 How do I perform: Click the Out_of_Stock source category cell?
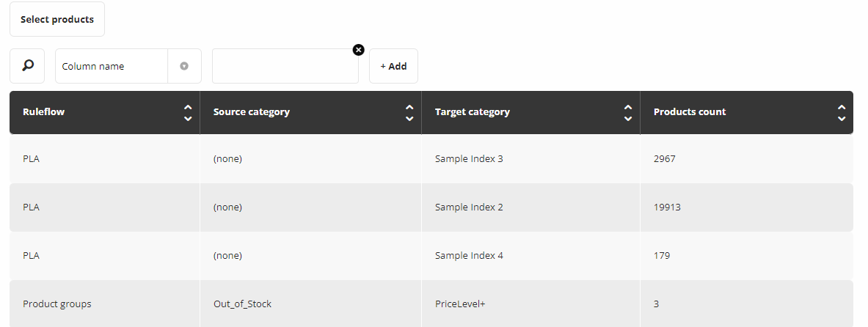[x=310, y=304]
